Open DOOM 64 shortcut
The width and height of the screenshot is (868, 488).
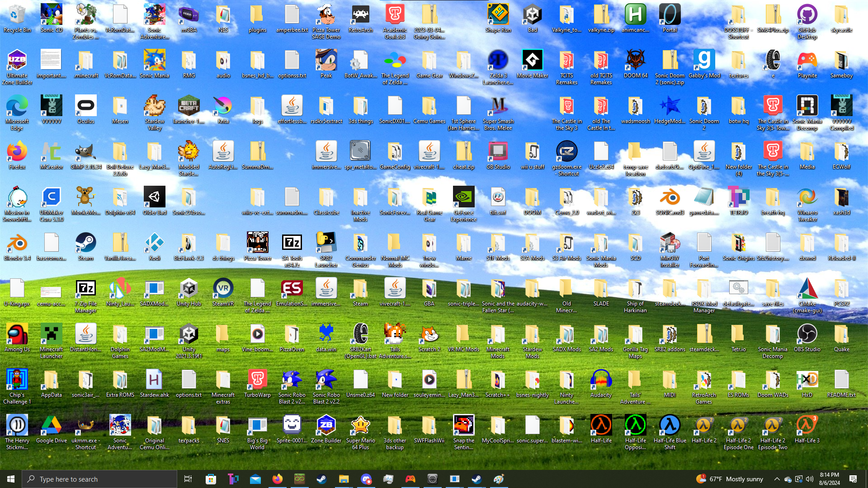[x=636, y=64]
